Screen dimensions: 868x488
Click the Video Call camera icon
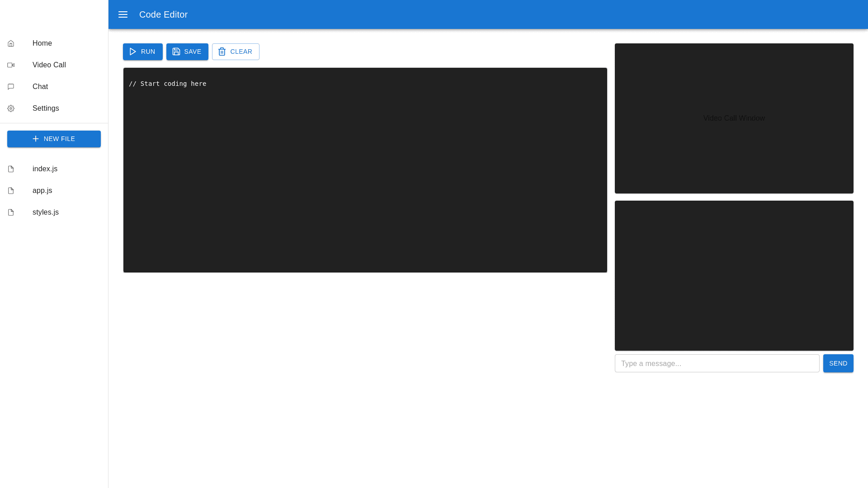(x=11, y=65)
